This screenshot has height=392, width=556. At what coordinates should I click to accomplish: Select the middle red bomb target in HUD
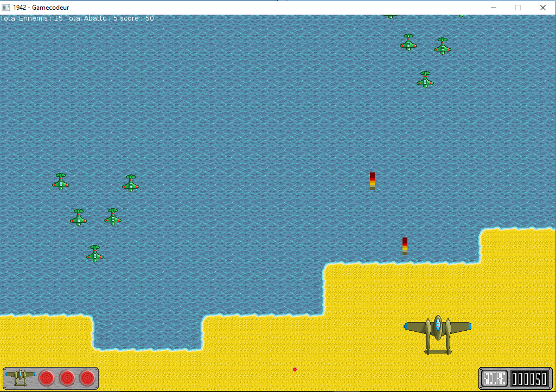67,378
